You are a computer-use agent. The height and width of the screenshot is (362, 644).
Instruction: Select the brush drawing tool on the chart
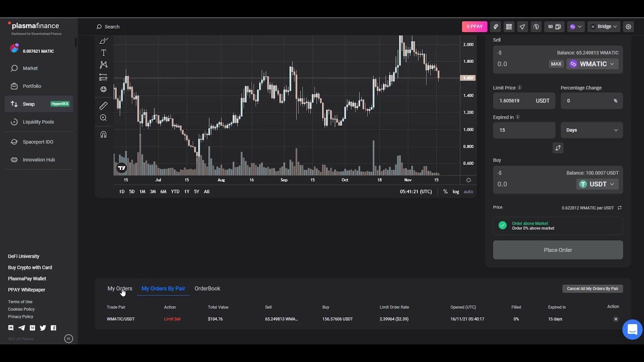coord(103,41)
